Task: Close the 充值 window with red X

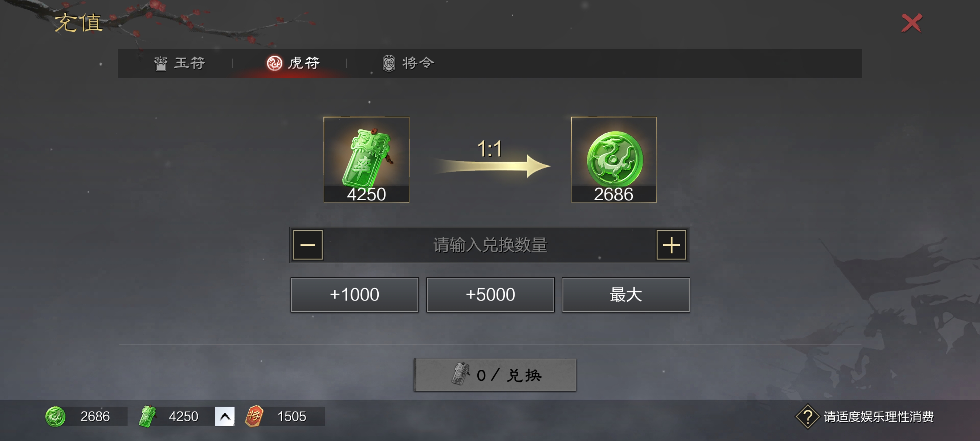Action: coord(911,23)
